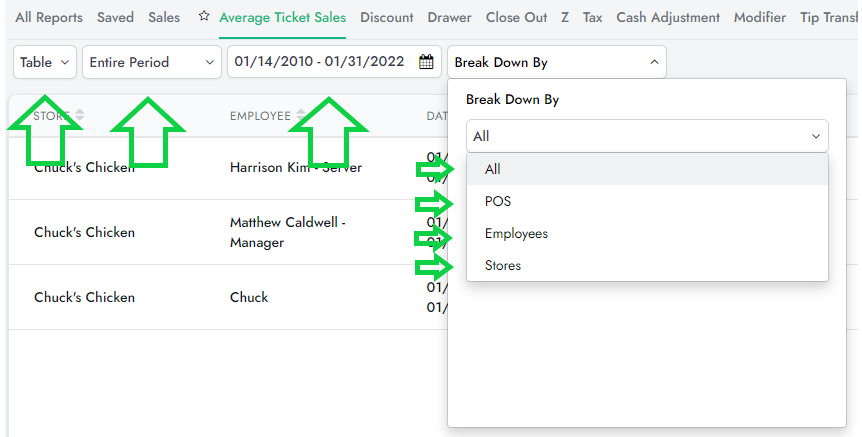Open the Modifier report tab
862x437 pixels.
click(760, 17)
